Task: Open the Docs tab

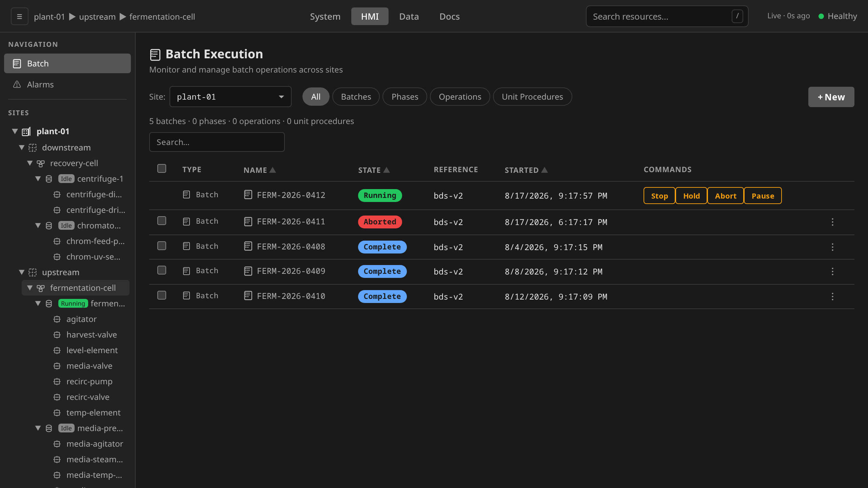Action: (450, 16)
